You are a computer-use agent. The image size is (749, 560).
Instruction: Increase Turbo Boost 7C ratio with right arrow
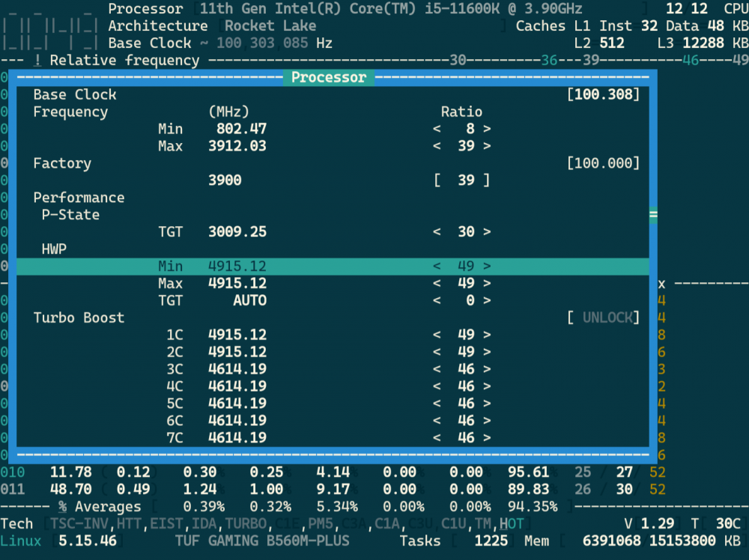coord(487,438)
